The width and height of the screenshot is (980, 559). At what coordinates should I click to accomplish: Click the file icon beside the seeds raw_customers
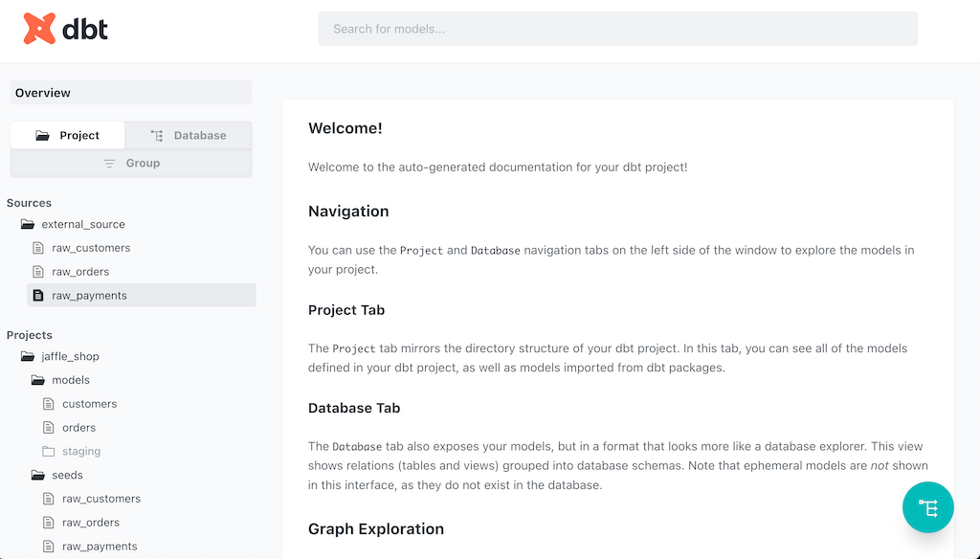[49, 499]
